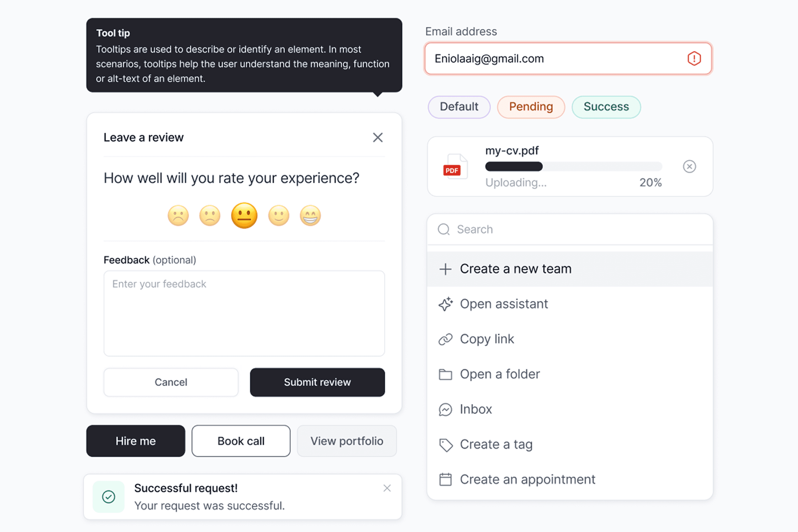Select the saddest face emoji rating
The height and width of the screenshot is (532, 798).
click(178, 215)
